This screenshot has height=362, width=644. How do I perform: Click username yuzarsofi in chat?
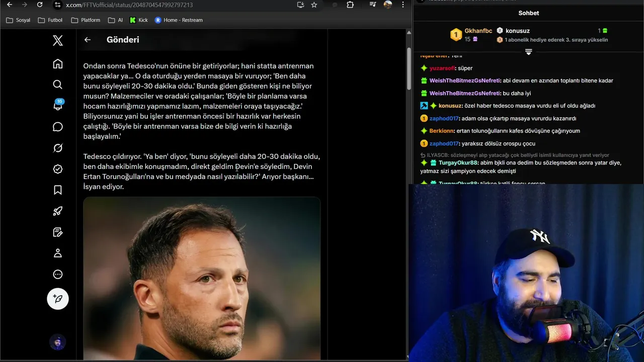click(x=442, y=68)
